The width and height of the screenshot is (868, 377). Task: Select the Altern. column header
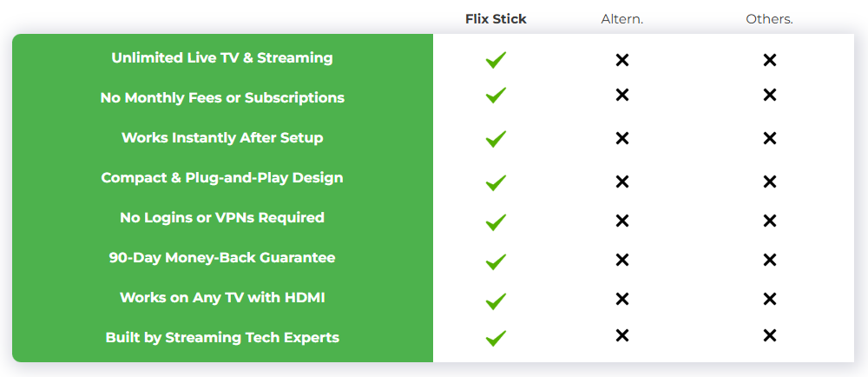coord(622,19)
